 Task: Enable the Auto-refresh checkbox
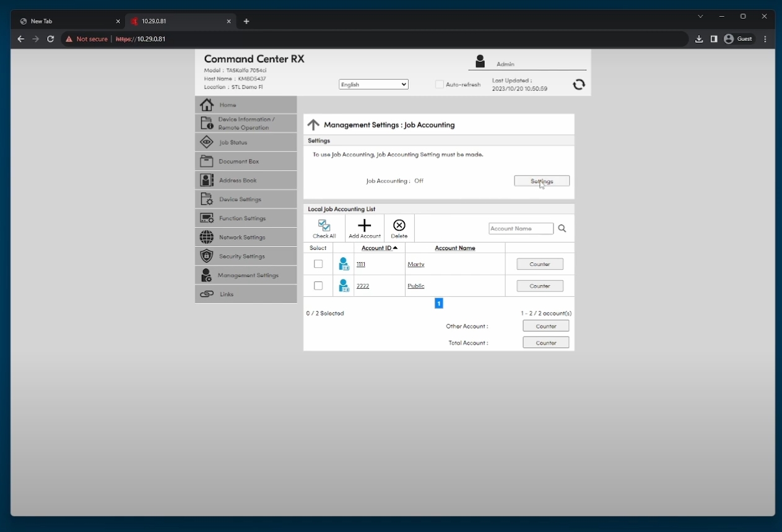point(440,85)
